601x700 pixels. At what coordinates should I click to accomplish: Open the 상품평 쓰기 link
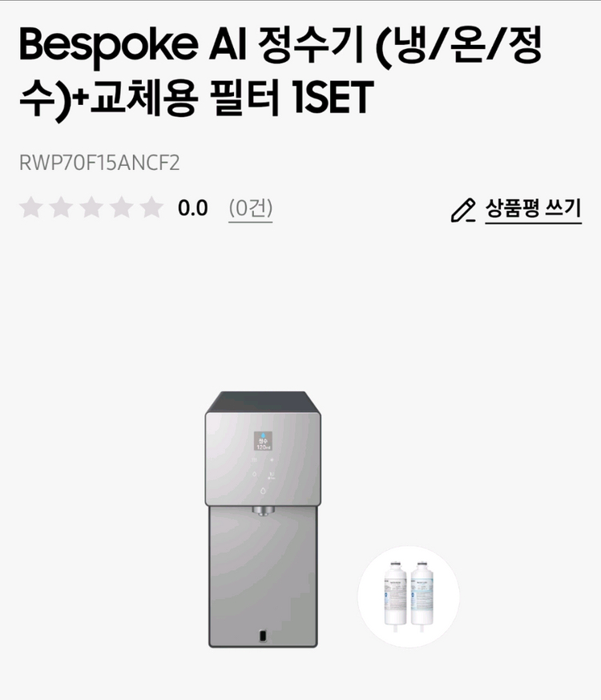(x=533, y=209)
